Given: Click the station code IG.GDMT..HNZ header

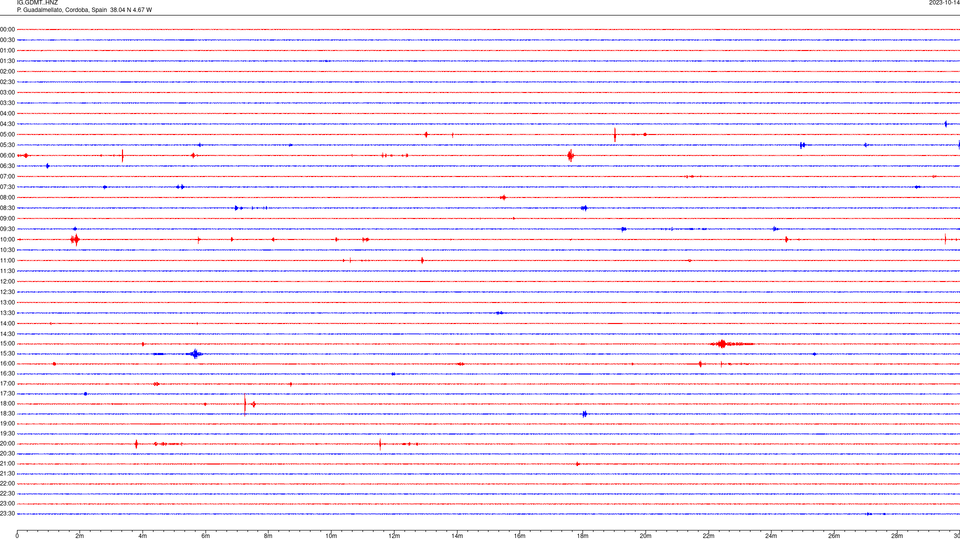Looking at the screenshot, I should coord(37,2).
